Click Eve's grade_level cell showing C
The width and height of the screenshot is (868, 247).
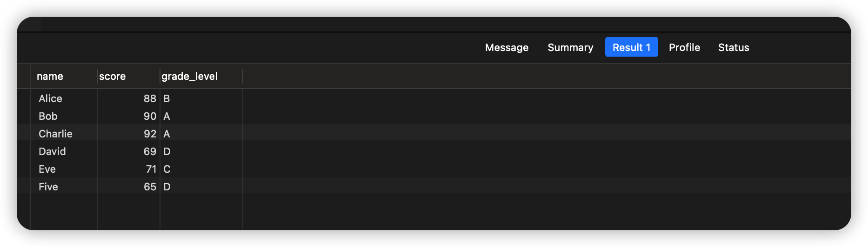pyautogui.click(x=167, y=169)
